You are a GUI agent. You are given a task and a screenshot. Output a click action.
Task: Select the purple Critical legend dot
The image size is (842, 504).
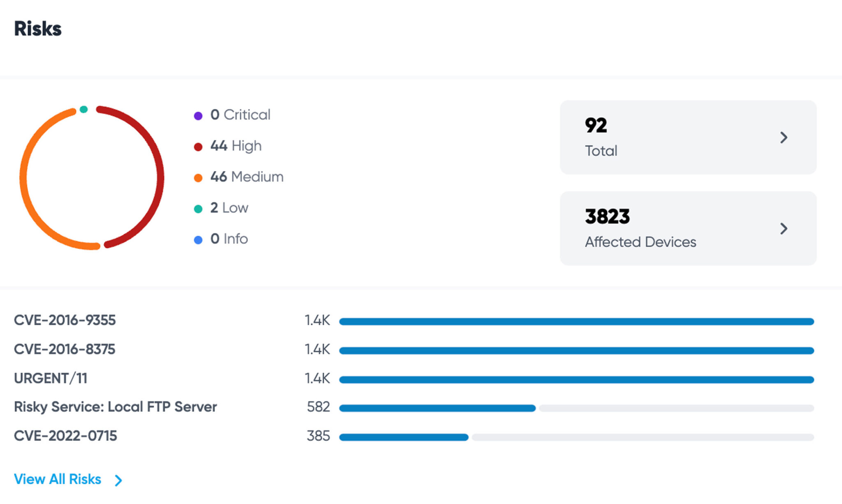[198, 116]
